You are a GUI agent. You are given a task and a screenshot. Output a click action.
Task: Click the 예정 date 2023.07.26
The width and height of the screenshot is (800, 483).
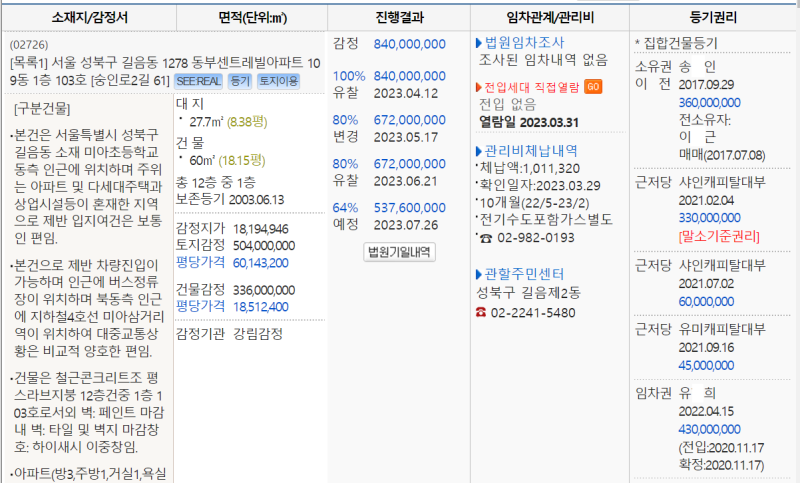[406, 225]
